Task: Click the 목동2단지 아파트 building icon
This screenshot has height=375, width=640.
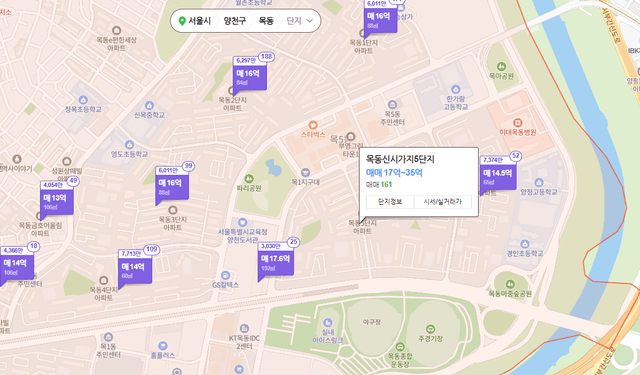Action: (x=231, y=91)
